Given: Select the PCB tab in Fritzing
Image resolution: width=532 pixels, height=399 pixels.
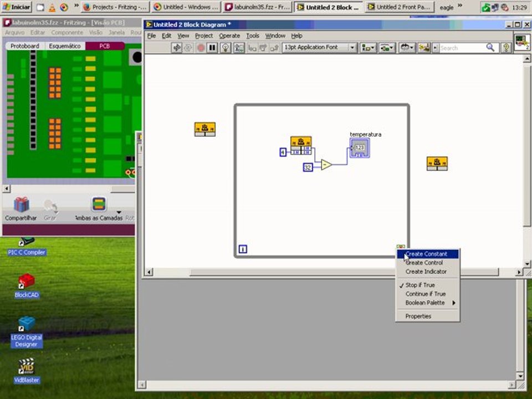Looking at the screenshot, I should click(x=105, y=46).
